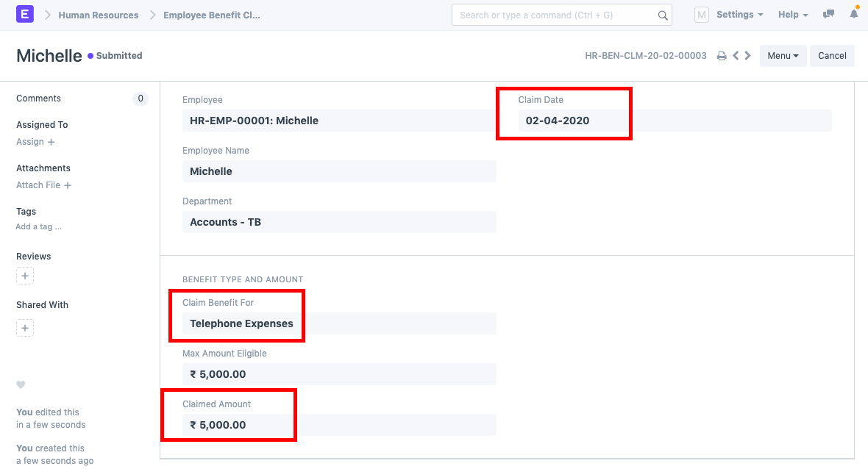Add a review with plus button

click(x=25, y=276)
